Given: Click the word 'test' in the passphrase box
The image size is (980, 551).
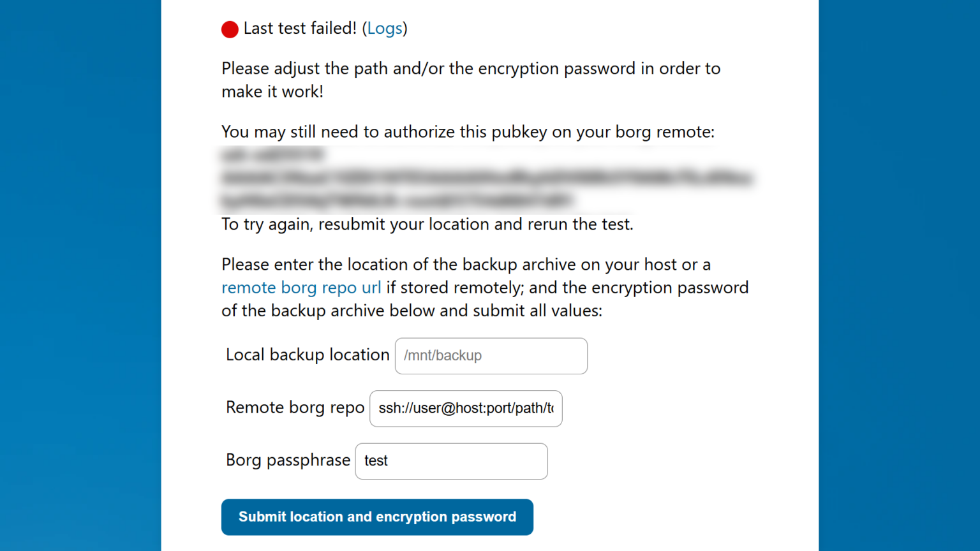Looking at the screenshot, I should (x=375, y=460).
